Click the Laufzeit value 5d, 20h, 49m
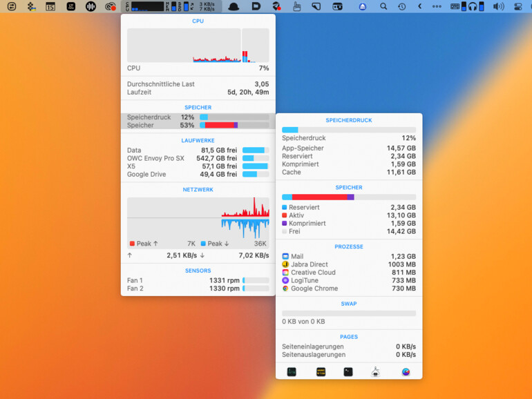The width and height of the screenshot is (532, 399). (x=248, y=93)
